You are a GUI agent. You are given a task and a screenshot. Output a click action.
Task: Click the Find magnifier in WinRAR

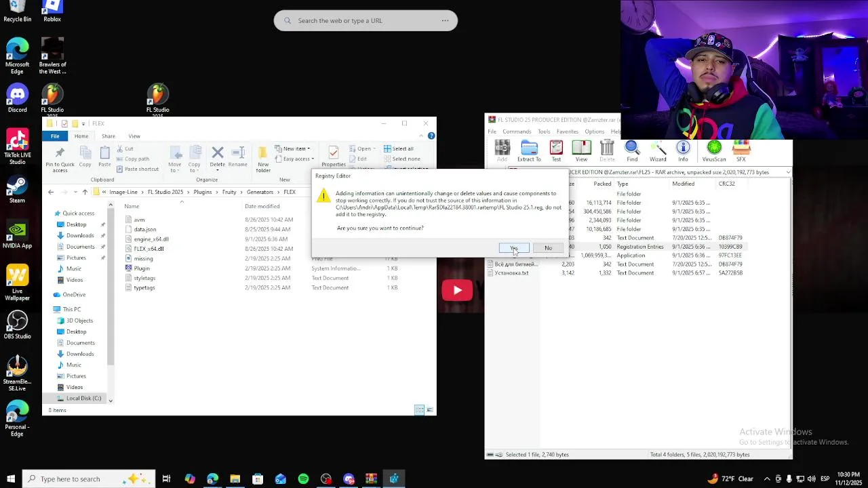[632, 151]
